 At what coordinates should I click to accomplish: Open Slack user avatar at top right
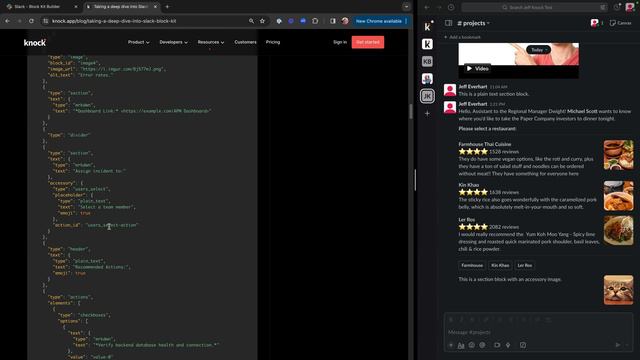(x=630, y=7)
